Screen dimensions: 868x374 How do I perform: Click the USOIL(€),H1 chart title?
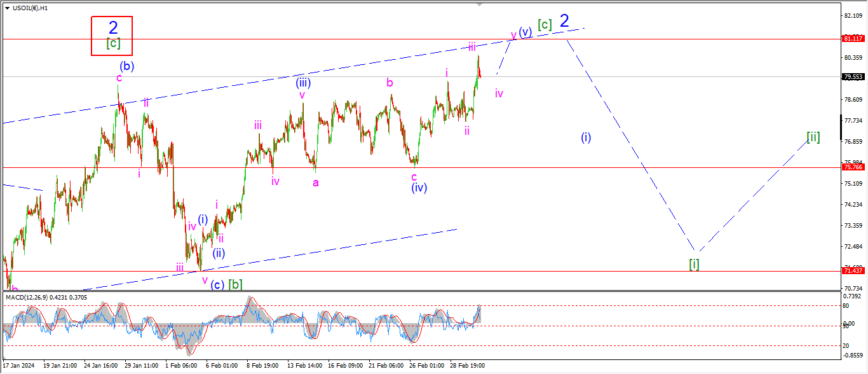[x=30, y=8]
